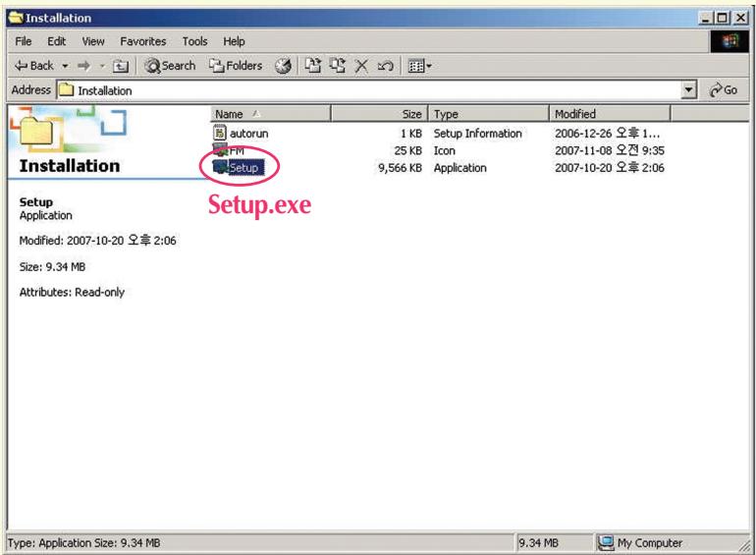
Task: Open the Search pane
Action: [x=170, y=66]
